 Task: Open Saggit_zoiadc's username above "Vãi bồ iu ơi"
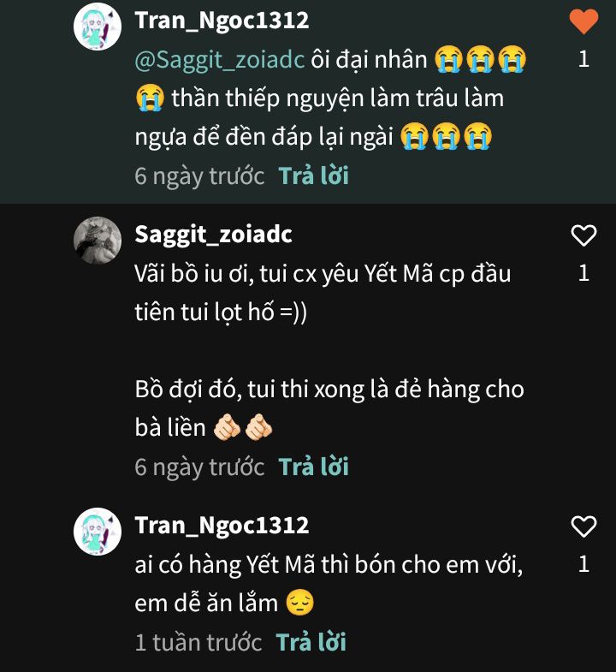pyautogui.click(x=214, y=235)
